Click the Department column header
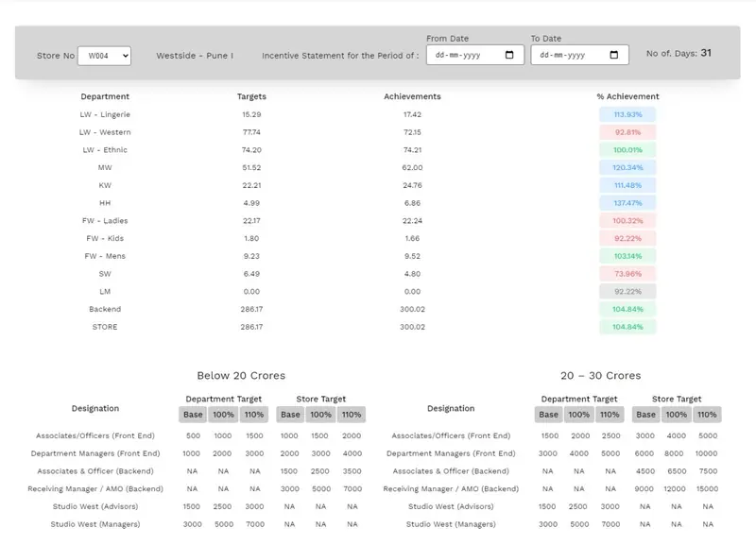 (x=105, y=96)
